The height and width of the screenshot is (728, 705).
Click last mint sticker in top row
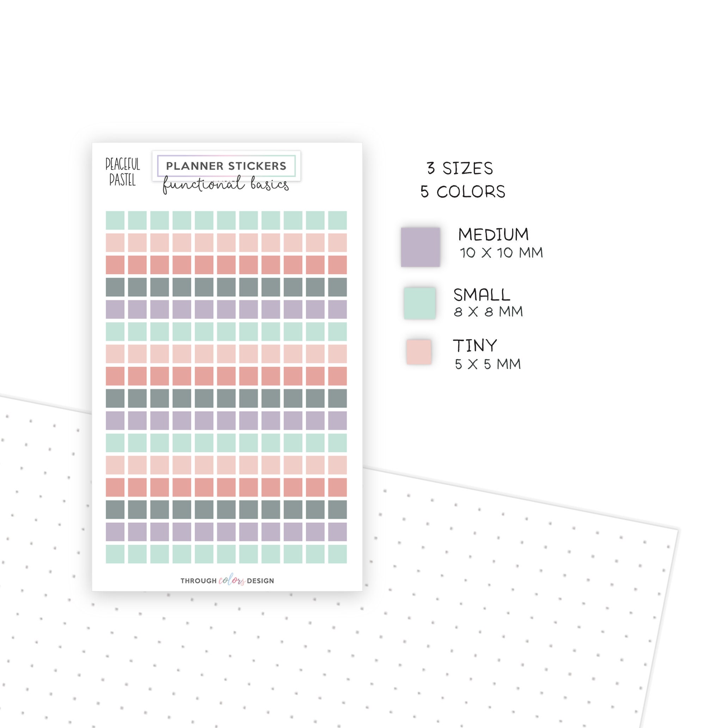[337, 220]
